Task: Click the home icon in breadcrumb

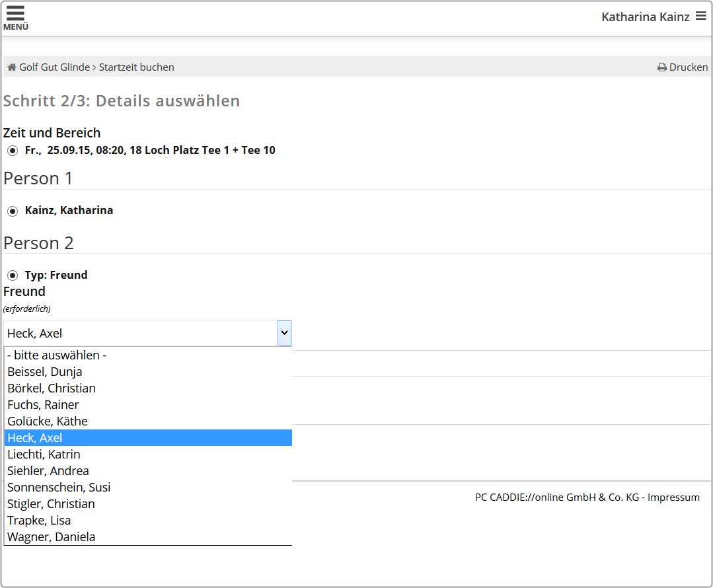Action: point(11,67)
